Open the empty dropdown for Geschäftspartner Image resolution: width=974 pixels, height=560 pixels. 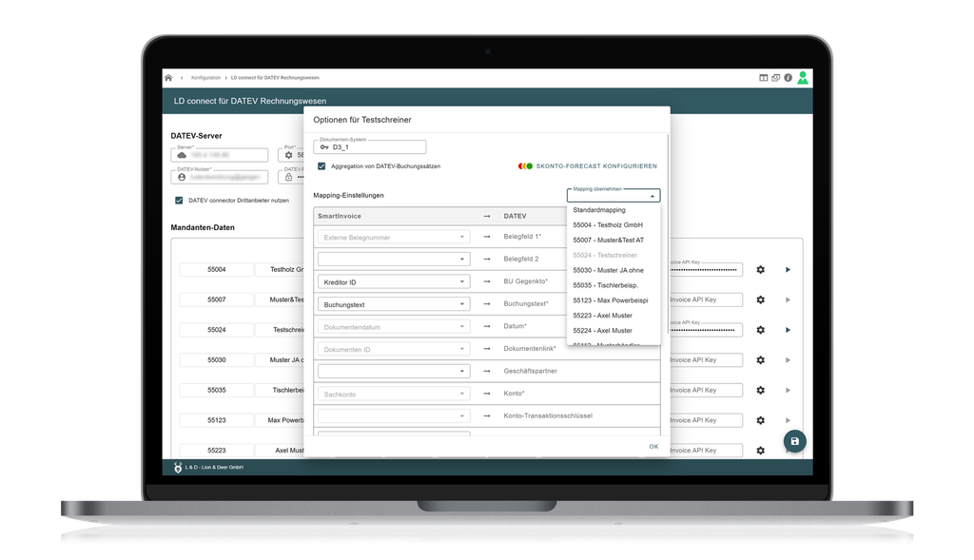point(394,371)
